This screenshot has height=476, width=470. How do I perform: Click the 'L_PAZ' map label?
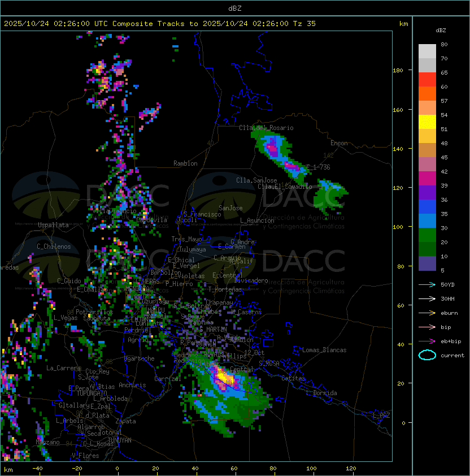381,416
